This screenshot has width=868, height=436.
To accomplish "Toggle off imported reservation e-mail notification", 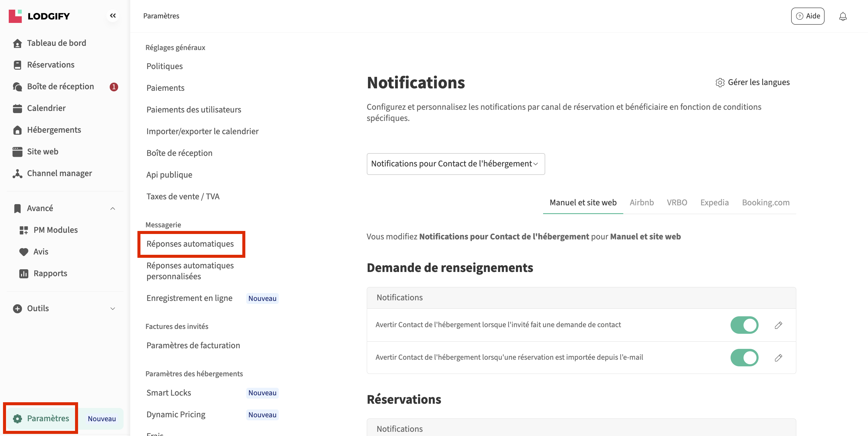I will (744, 358).
